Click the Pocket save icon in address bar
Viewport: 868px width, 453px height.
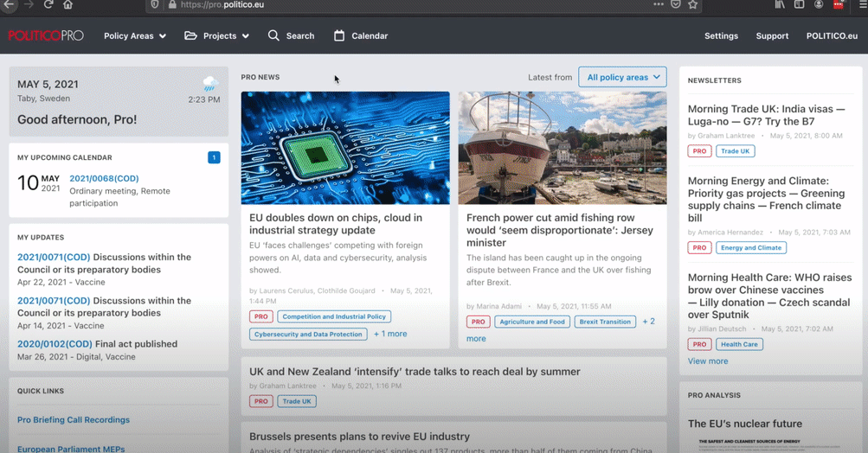coord(675,4)
